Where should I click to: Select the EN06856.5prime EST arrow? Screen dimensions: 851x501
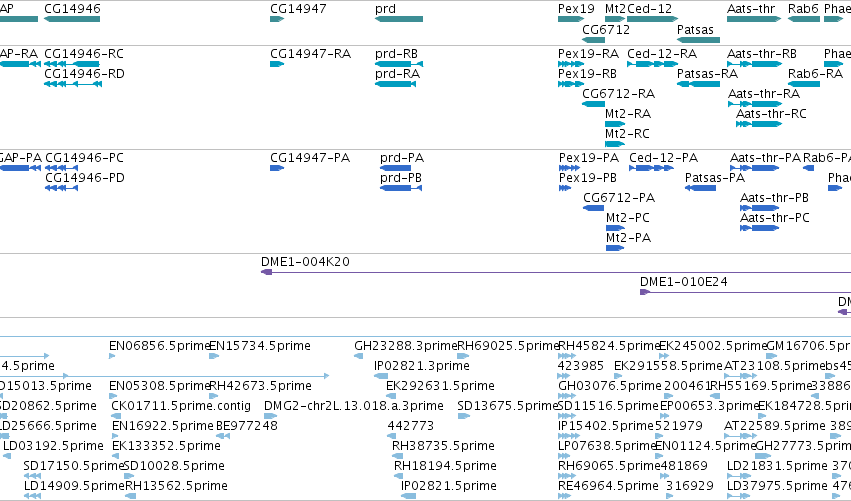tap(112, 356)
